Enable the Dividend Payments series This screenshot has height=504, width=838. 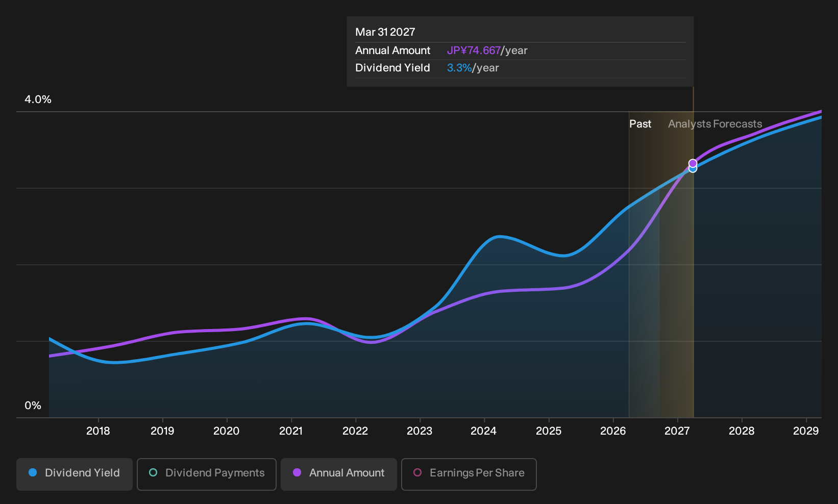coord(207,474)
